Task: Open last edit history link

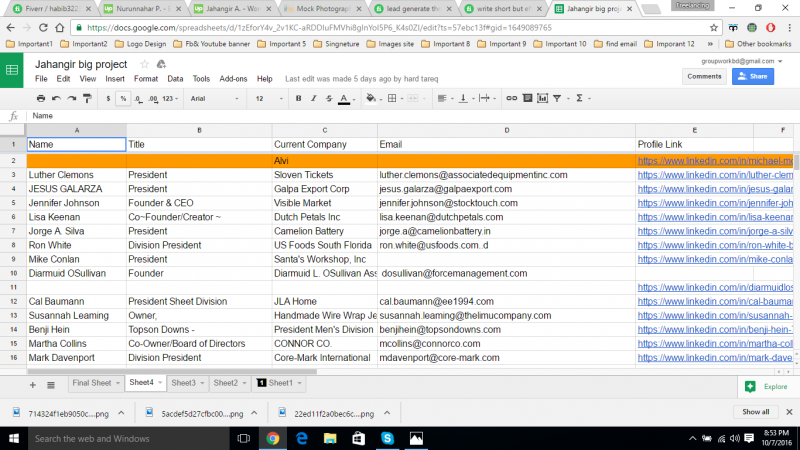Action: coord(361,79)
